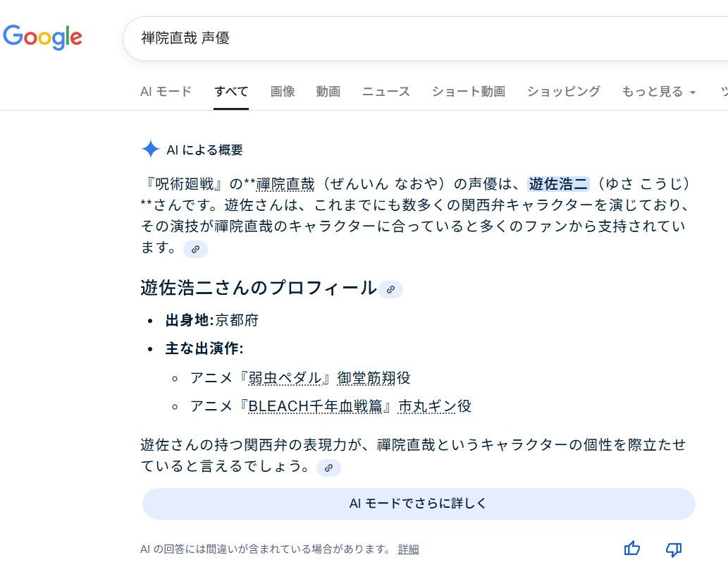This screenshot has height=572, width=728.
Task: Open source link icon after closing paragraph
Action: [x=328, y=468]
